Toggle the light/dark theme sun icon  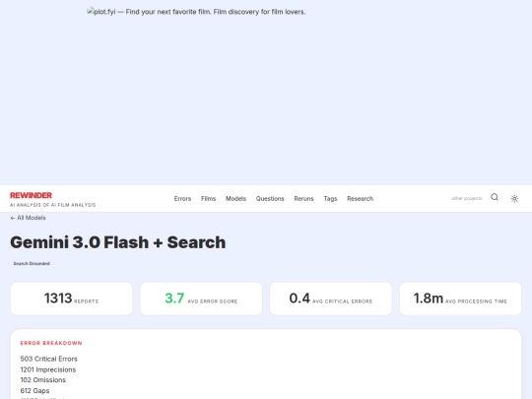pos(514,198)
